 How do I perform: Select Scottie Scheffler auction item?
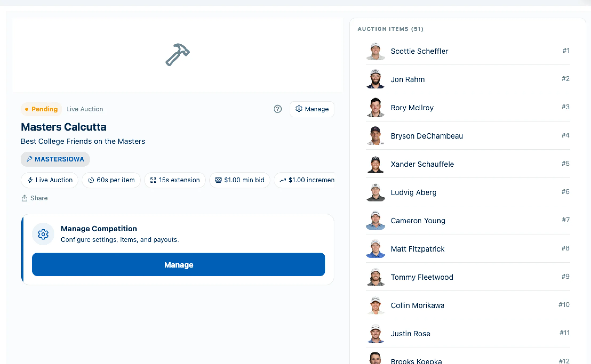click(x=468, y=51)
